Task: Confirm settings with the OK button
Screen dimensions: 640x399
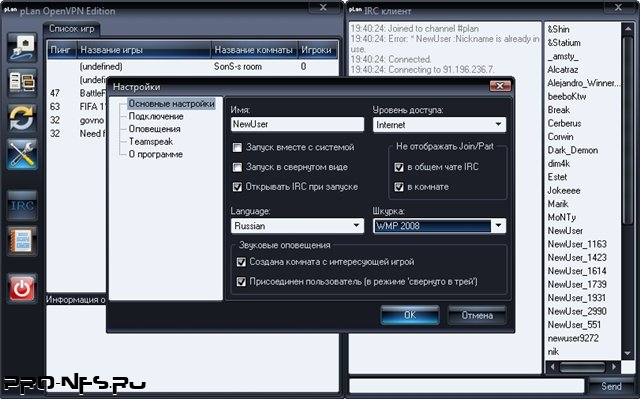Action: tap(410, 315)
